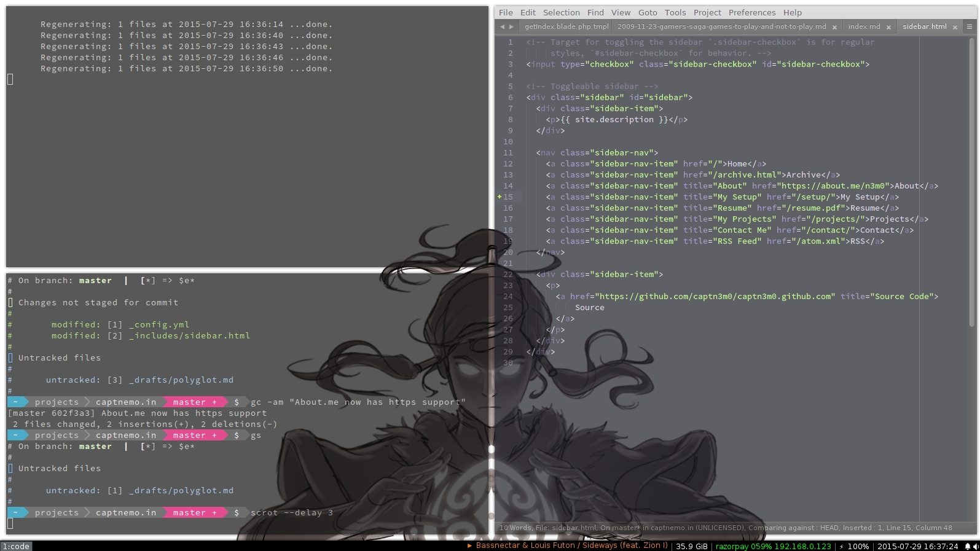Click the scrot --delay 3 command text

point(292,513)
